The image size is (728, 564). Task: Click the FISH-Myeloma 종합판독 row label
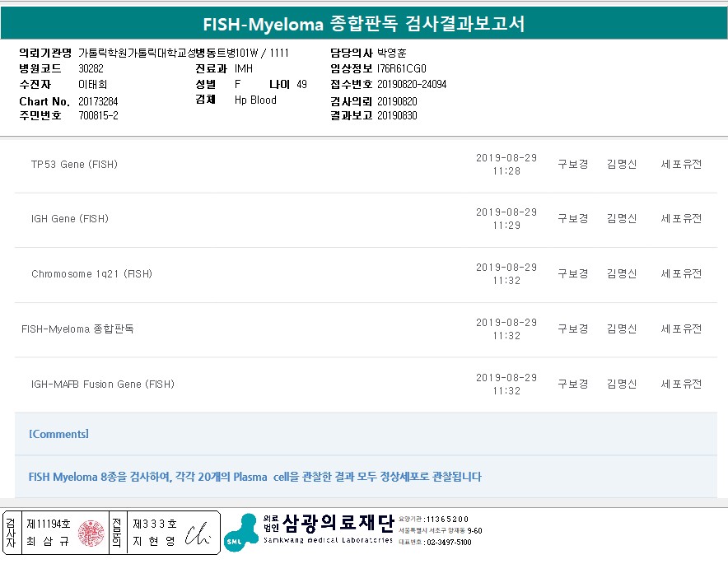pos(77,329)
